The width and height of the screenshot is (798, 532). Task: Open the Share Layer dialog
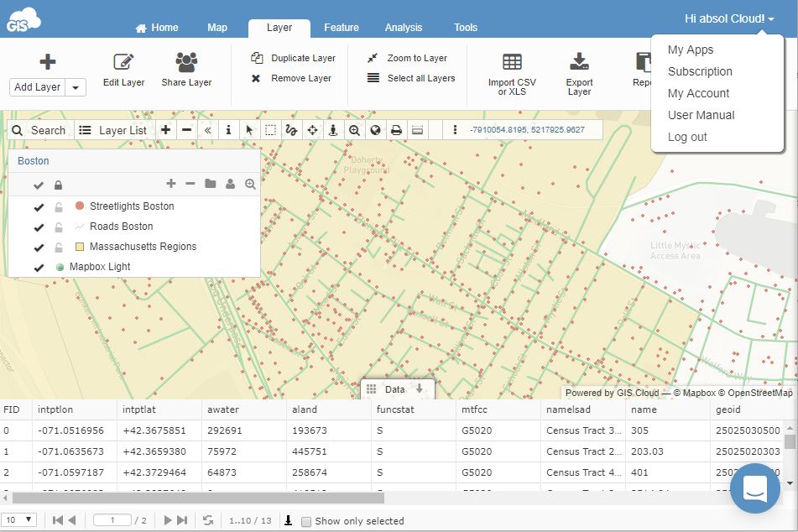pos(186,70)
